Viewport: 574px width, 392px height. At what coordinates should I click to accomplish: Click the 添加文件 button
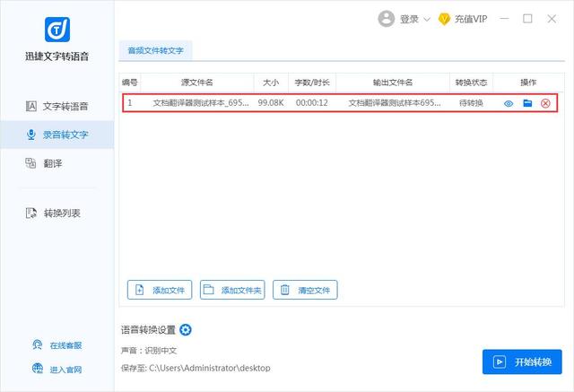[x=160, y=290]
